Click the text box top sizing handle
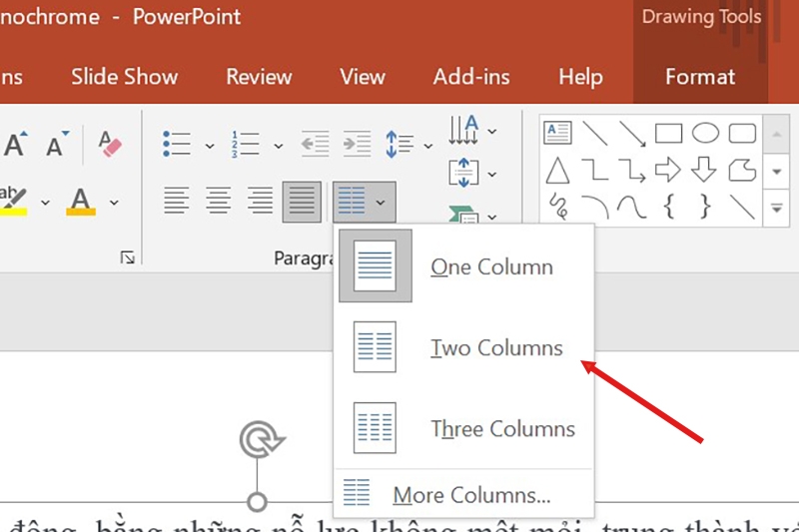This screenshot has width=799, height=532. click(258, 502)
